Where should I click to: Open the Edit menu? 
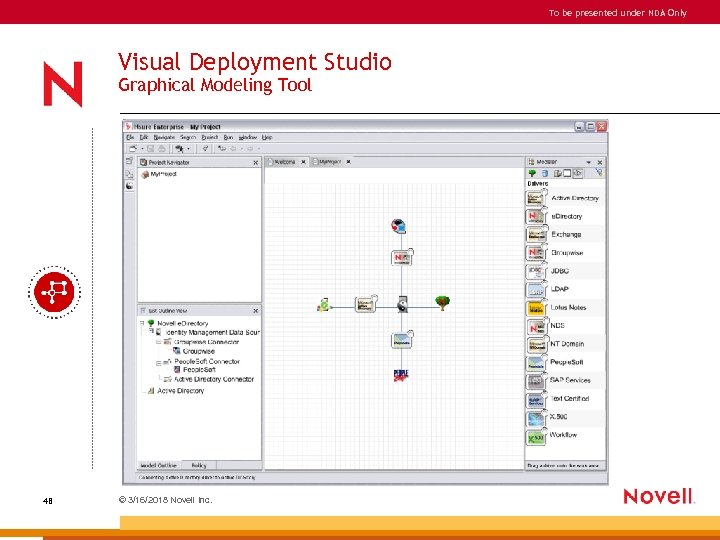tap(144, 137)
